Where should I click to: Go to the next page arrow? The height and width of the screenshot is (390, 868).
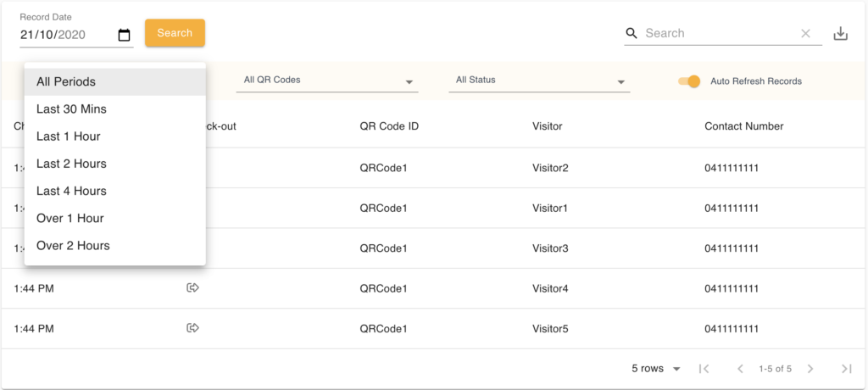810,369
